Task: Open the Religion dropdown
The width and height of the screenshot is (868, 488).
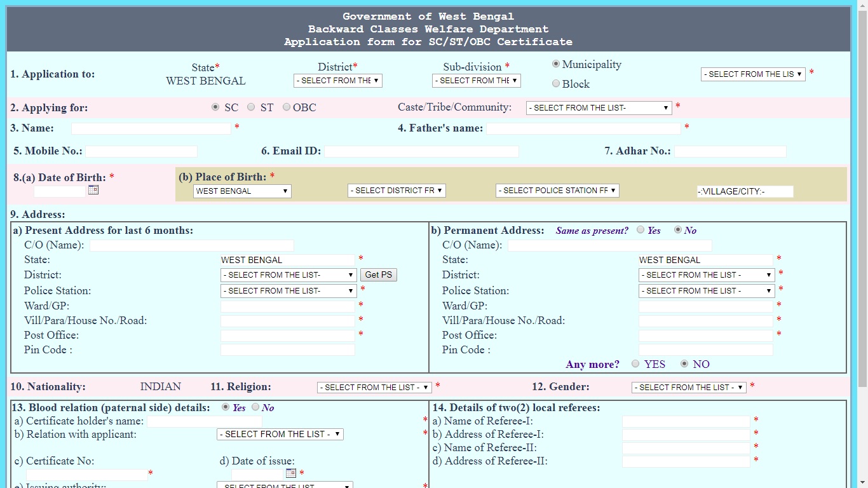Action: [x=374, y=387]
